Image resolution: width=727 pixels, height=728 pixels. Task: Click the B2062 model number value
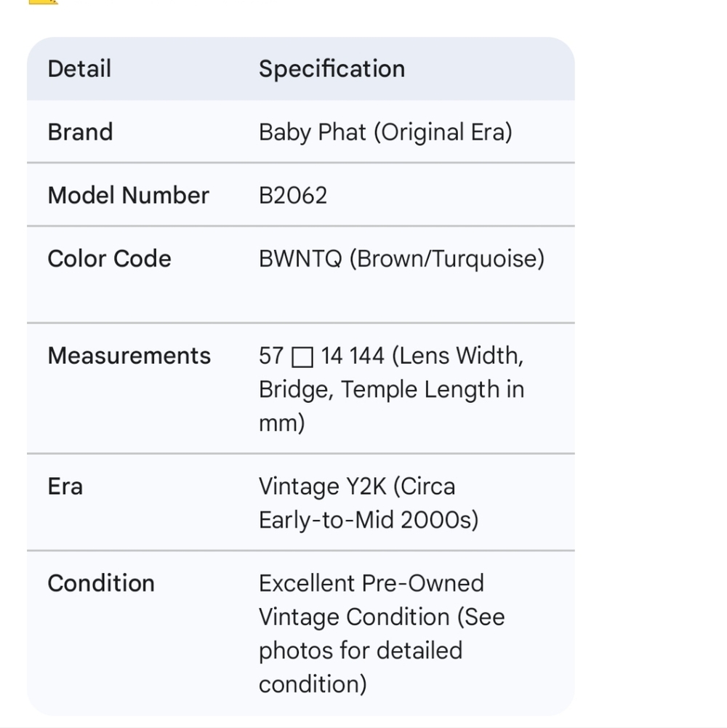(293, 196)
